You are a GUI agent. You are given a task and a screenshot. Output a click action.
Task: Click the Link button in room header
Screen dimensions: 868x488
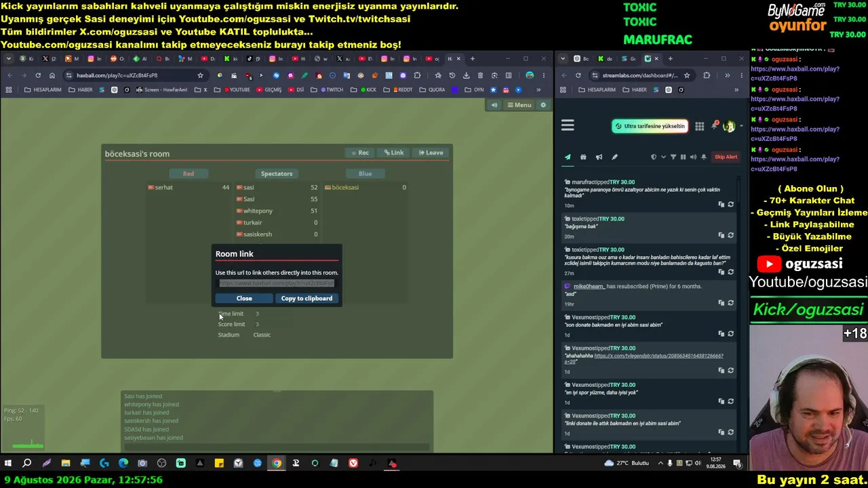pos(394,152)
